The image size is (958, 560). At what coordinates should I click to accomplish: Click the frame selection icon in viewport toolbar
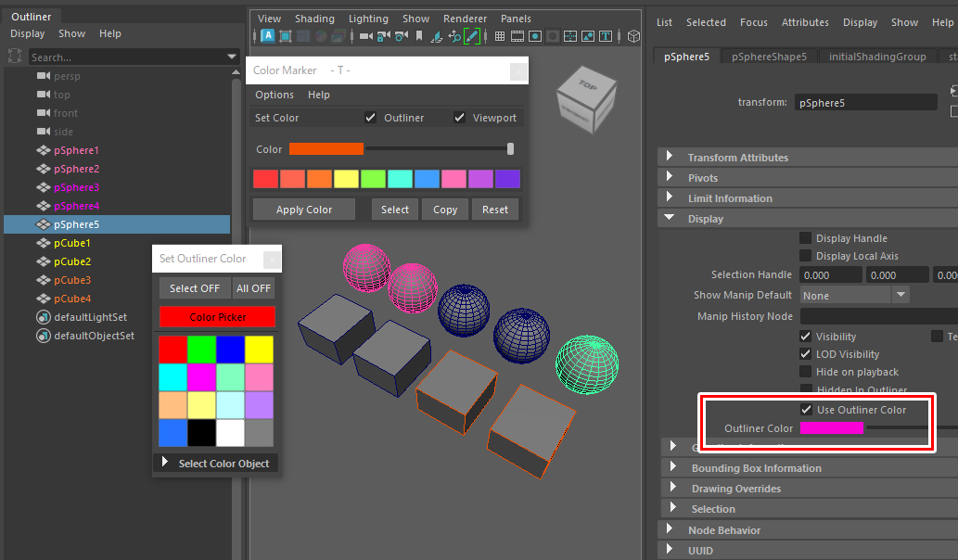point(286,36)
